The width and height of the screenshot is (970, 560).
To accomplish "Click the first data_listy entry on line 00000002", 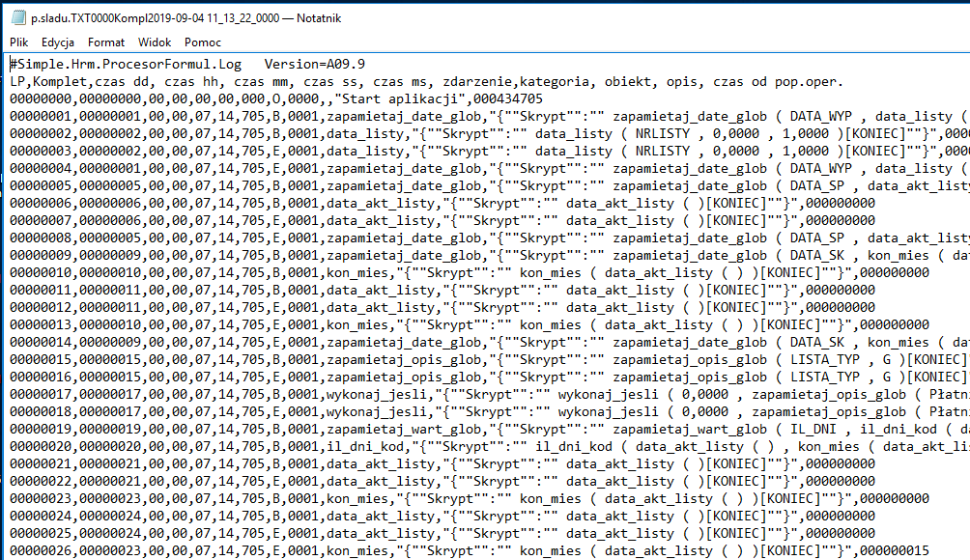I will (365, 133).
